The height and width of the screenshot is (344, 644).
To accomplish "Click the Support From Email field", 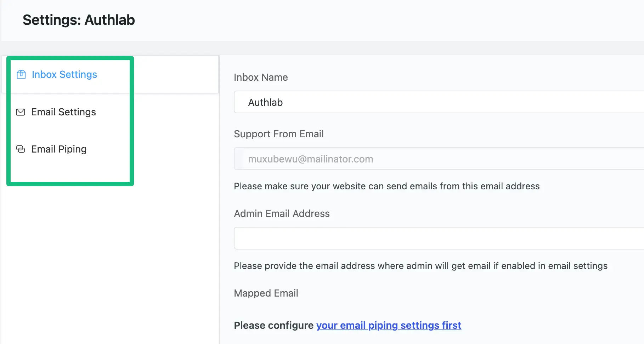I will [x=439, y=159].
